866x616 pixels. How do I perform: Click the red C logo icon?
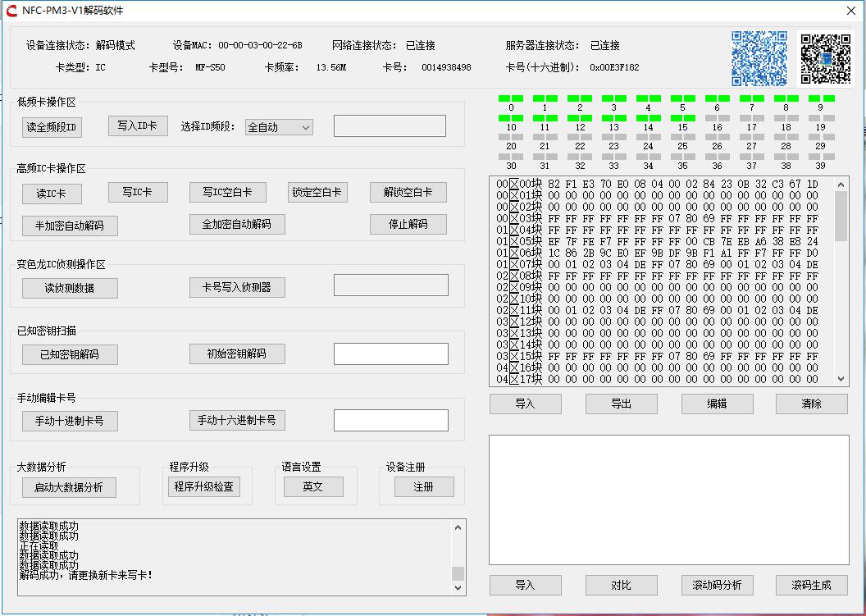tap(11, 11)
